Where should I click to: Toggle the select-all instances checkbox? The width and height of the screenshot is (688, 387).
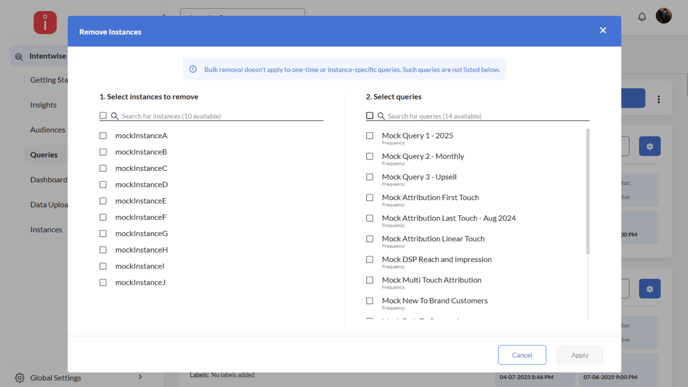(x=103, y=115)
